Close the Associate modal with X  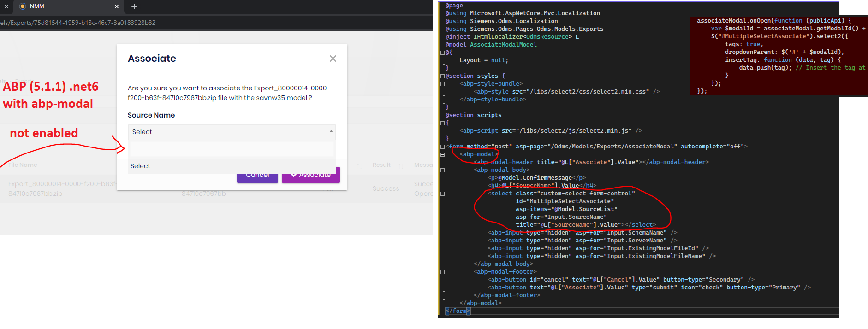click(333, 59)
